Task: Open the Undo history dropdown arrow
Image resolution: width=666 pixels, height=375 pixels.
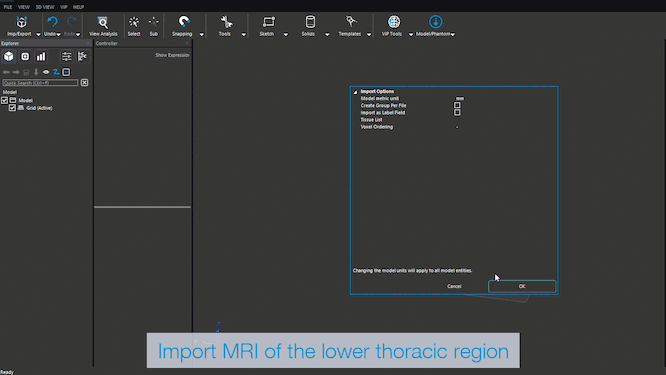Action: pos(59,34)
